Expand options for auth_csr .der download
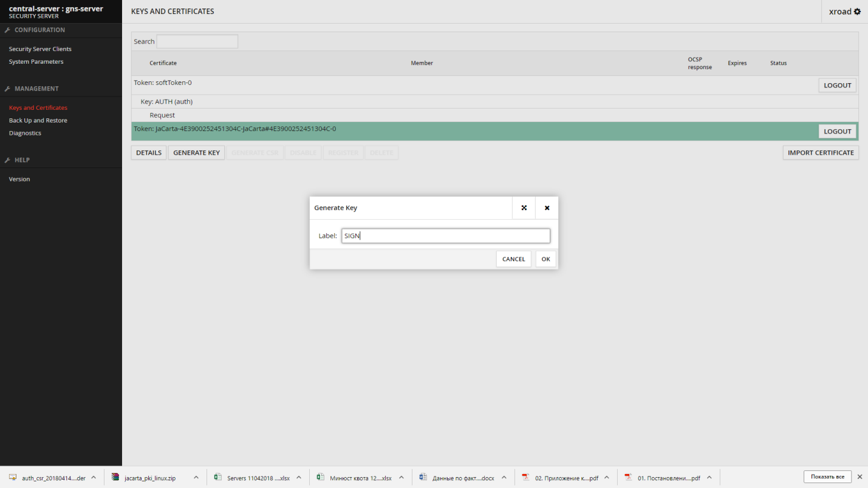The width and height of the screenshot is (868, 488). click(x=94, y=478)
